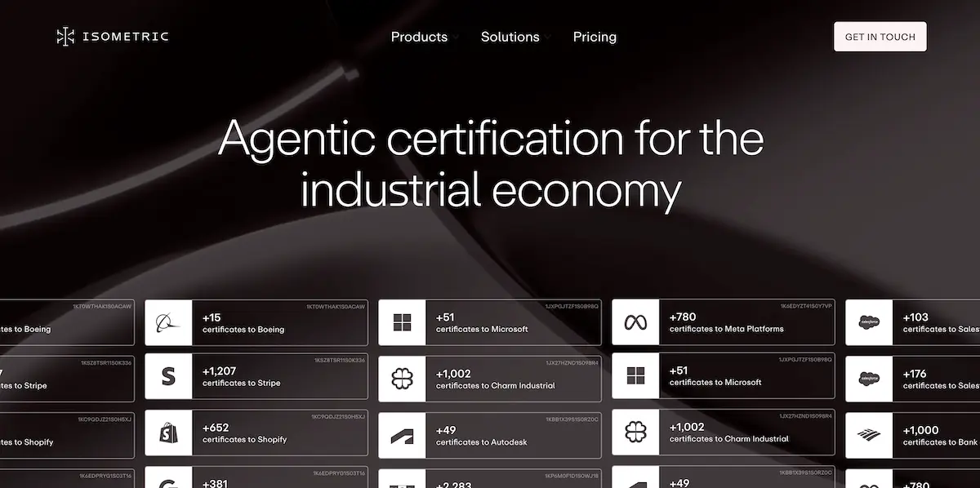Open the Isometric logo home link

(113, 36)
